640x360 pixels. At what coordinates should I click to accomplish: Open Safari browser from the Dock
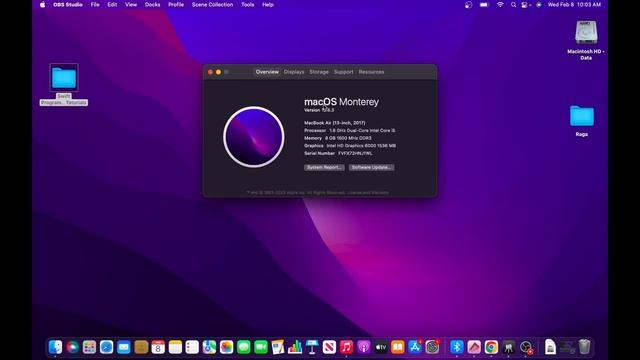[107, 347]
